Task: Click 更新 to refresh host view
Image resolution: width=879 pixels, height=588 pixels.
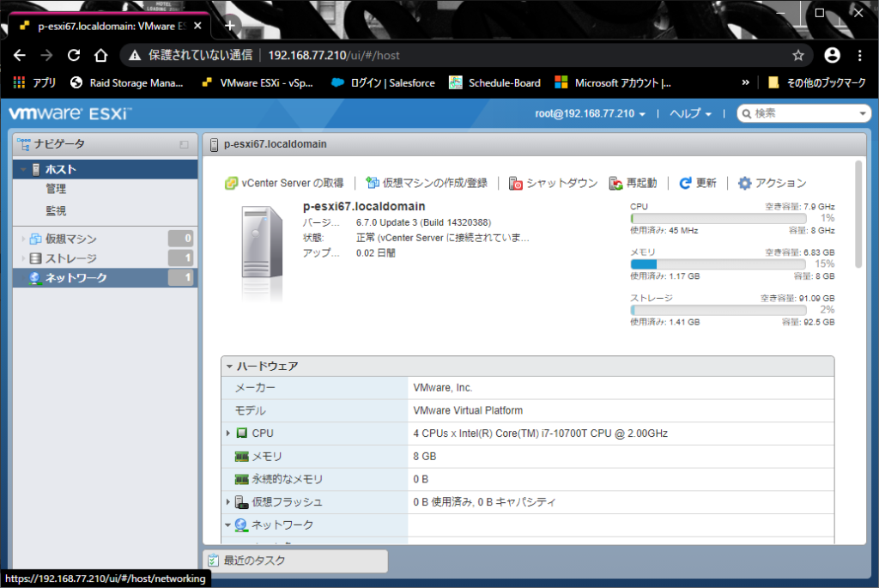Action: 698,184
